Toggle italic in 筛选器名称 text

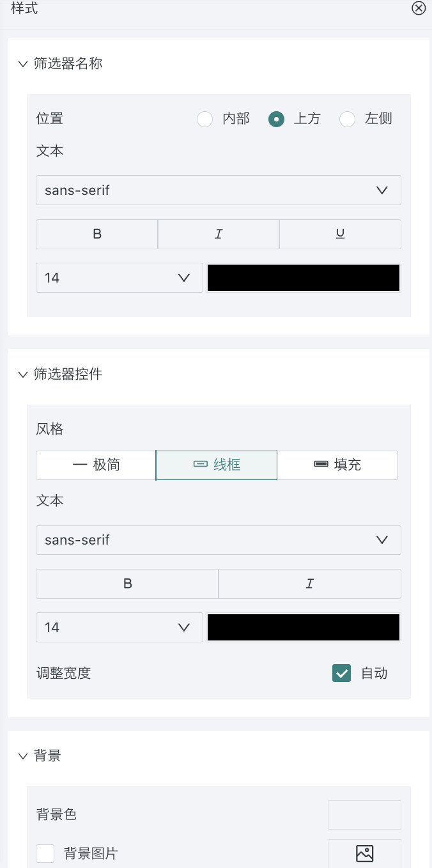click(x=219, y=234)
